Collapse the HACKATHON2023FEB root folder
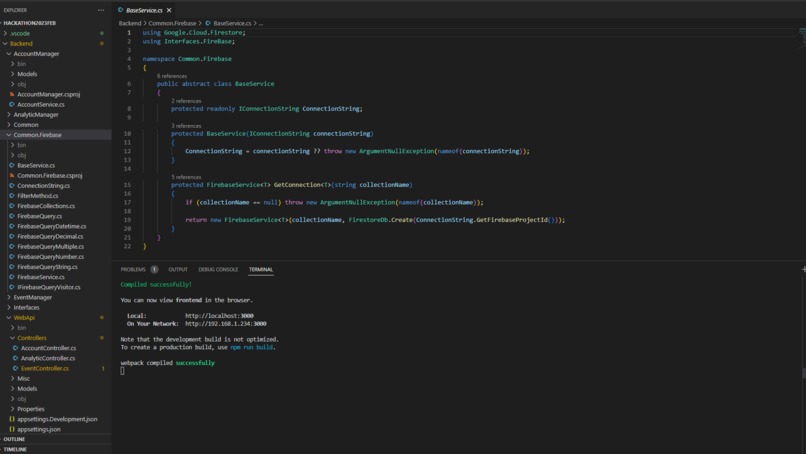Image resolution: width=806 pixels, height=454 pixels. 29,23
